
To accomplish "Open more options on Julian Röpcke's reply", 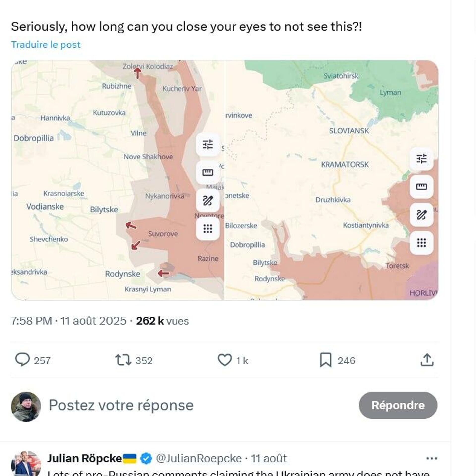I will click(432, 458).
